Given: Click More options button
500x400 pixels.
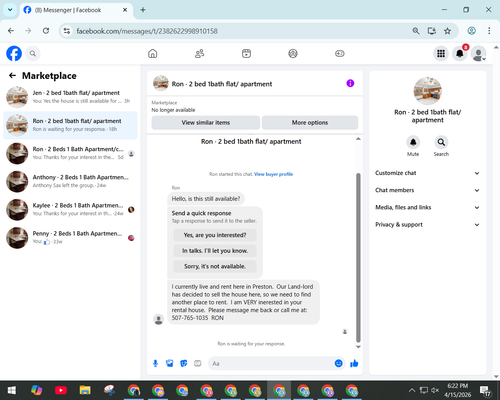Looking at the screenshot, I should pyautogui.click(x=310, y=123).
